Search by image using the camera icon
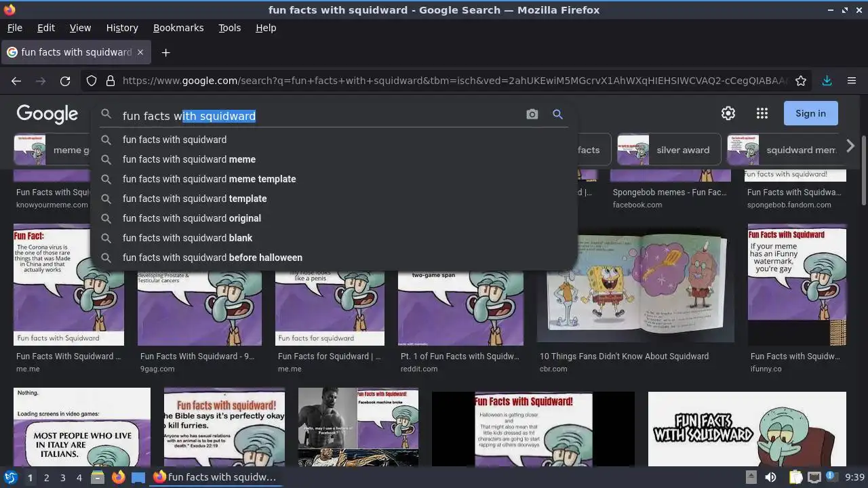868x488 pixels. [532, 115]
